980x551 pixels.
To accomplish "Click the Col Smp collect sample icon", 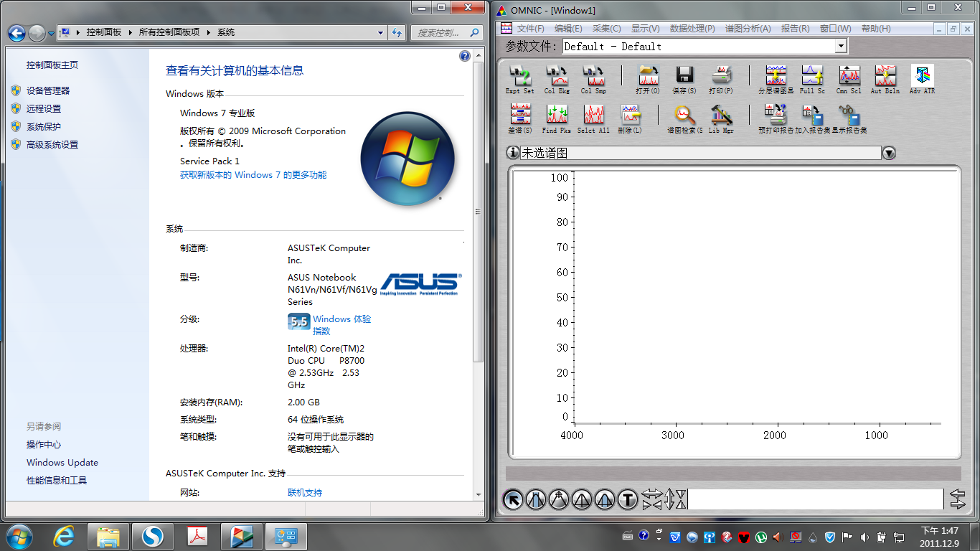I will coord(593,79).
